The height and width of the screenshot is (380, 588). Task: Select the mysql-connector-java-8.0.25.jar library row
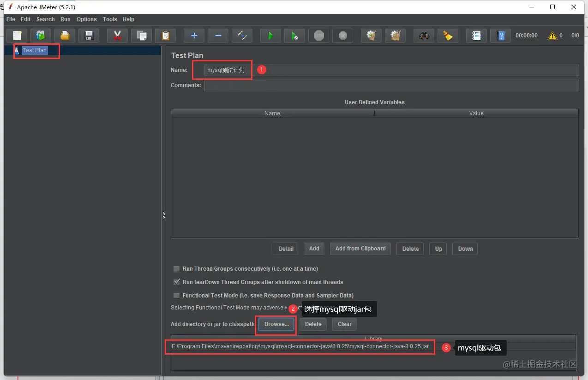click(x=373, y=346)
